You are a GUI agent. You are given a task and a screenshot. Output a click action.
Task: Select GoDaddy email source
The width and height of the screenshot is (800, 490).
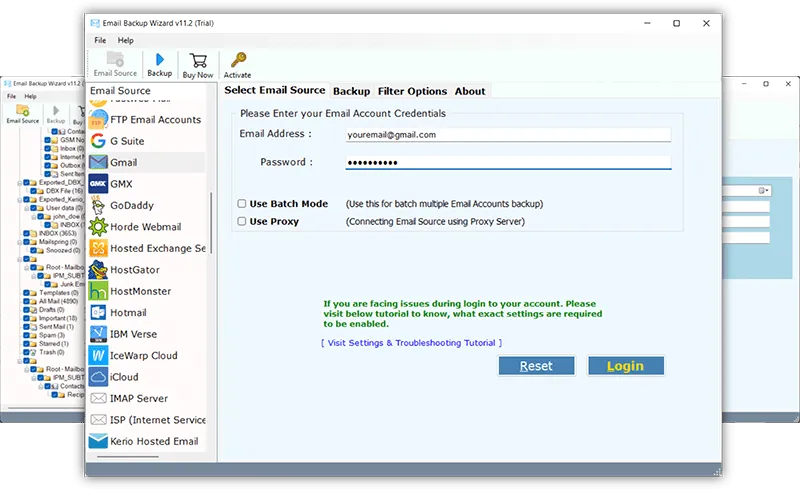pyautogui.click(x=146, y=205)
